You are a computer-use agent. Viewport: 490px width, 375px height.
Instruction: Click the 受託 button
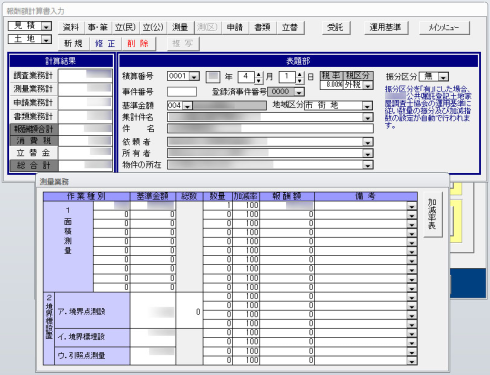336,28
